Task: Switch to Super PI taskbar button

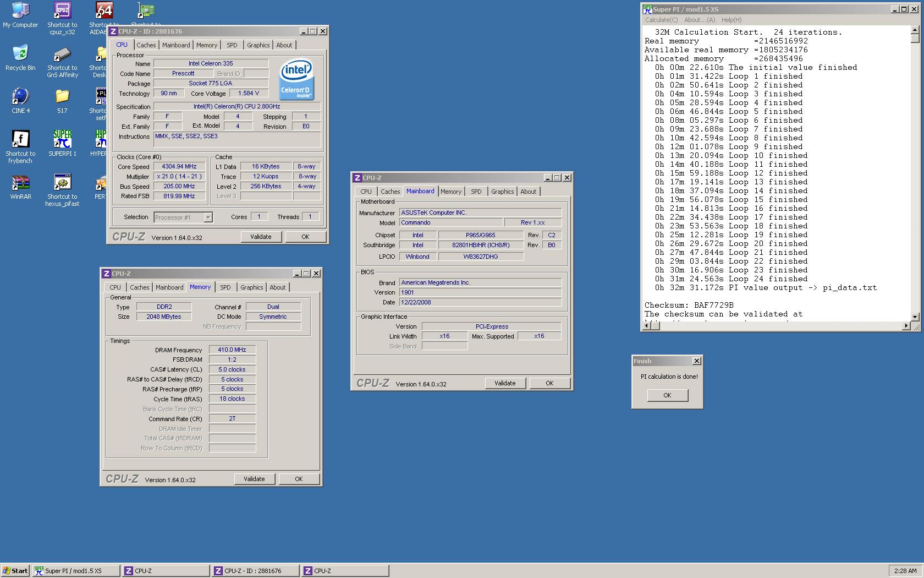Action: [76, 571]
